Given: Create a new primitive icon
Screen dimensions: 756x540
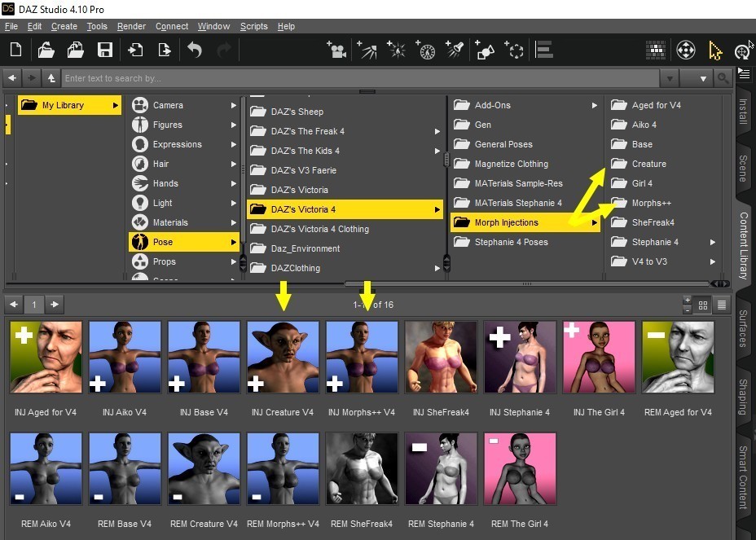Looking at the screenshot, I should (485, 50).
